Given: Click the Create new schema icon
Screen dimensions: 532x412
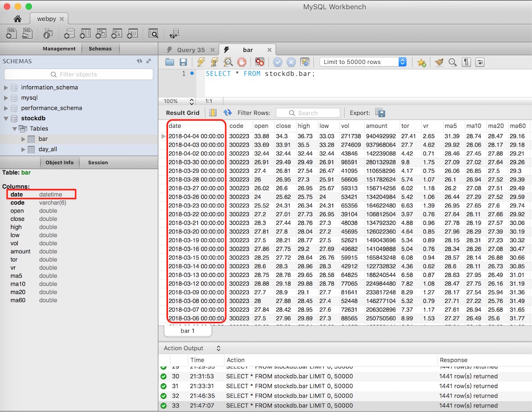Looking at the screenshot, I should (x=69, y=34).
